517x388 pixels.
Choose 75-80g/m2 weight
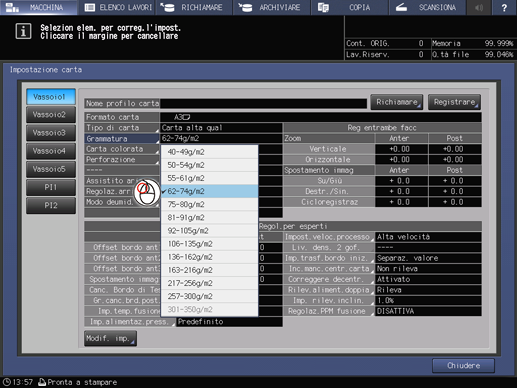point(209,204)
